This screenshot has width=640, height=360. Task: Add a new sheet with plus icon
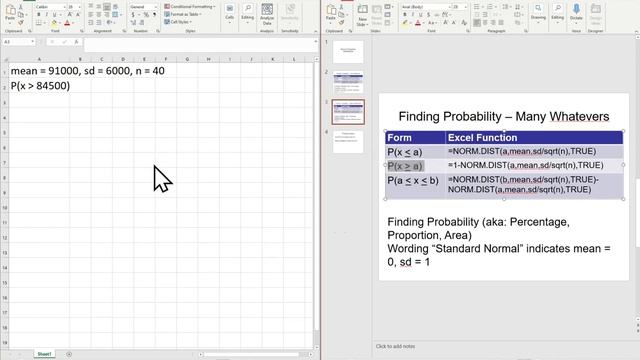(69, 354)
